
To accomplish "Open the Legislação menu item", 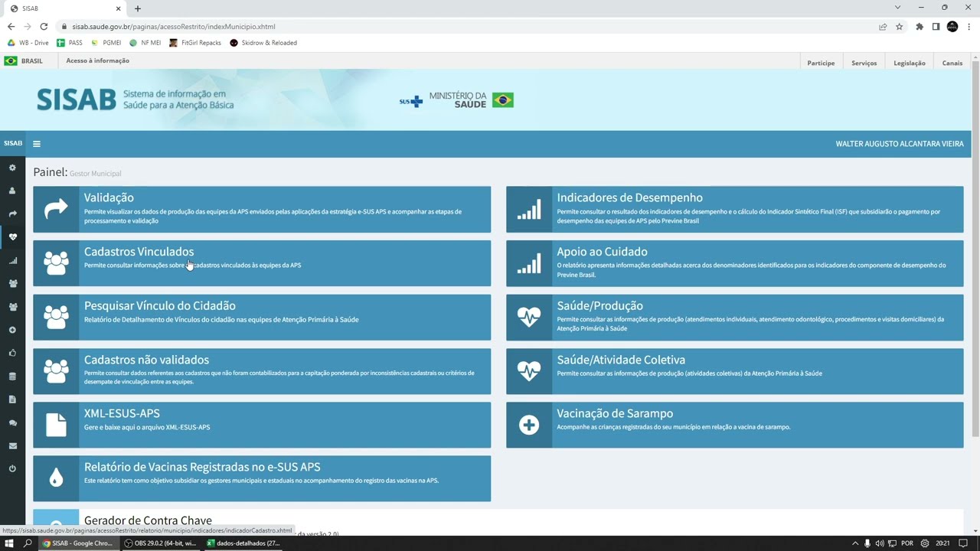I will (x=910, y=63).
